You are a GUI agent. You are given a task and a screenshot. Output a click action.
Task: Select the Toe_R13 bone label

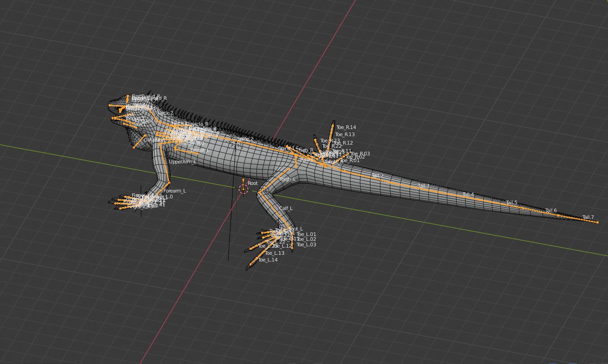[345, 134]
